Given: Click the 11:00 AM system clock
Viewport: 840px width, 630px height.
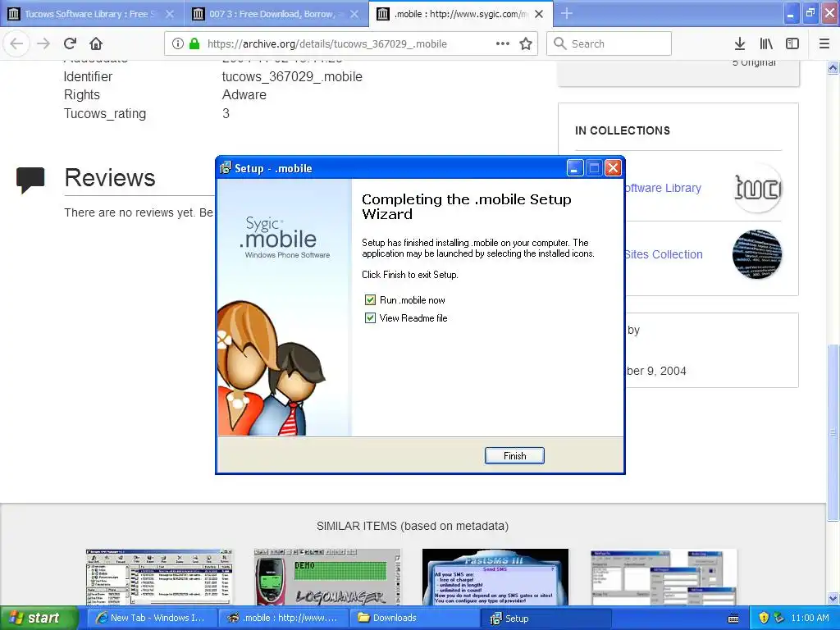Looking at the screenshot, I should pos(810,619).
